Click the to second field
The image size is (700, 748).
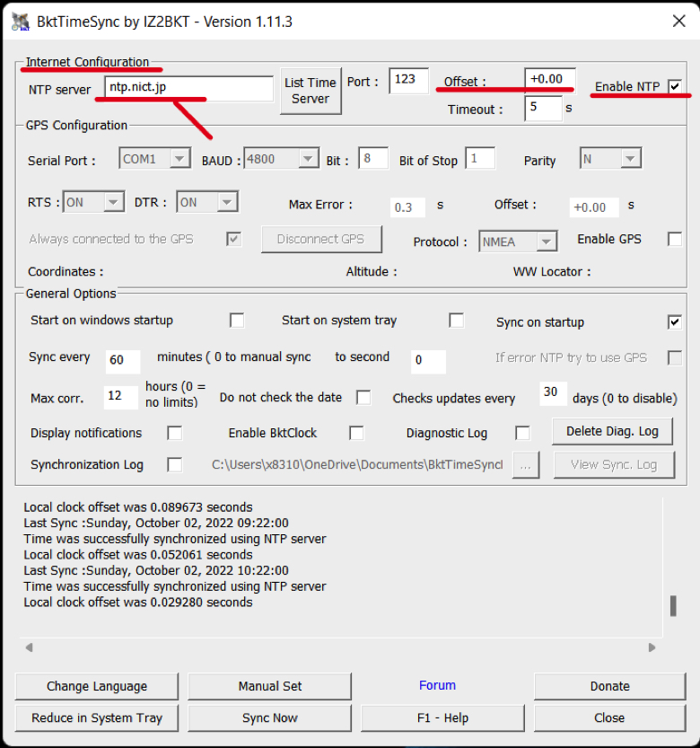(428, 362)
